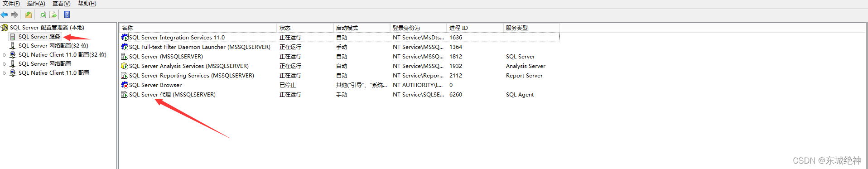This screenshot has height=169, width=868.
Task: Select the SQL Server 配置管理器 (本地) root
Action: coord(47,28)
